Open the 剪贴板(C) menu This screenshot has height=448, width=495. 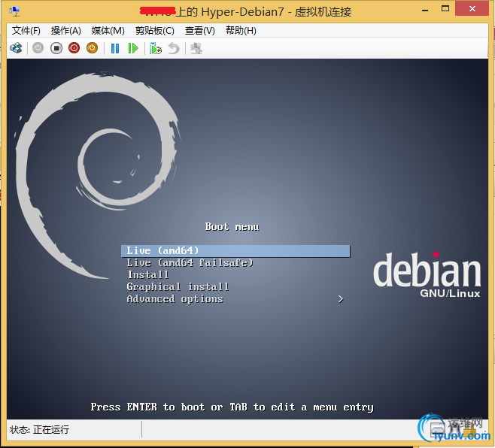click(155, 31)
